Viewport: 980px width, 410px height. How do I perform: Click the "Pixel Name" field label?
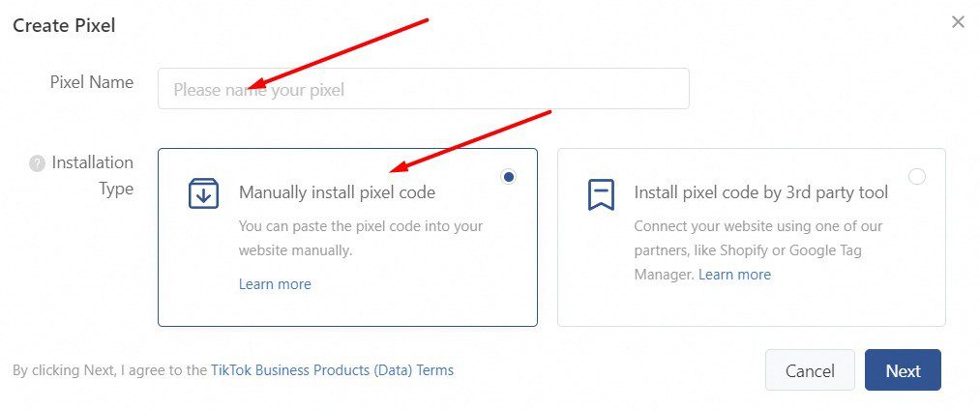[x=92, y=82]
